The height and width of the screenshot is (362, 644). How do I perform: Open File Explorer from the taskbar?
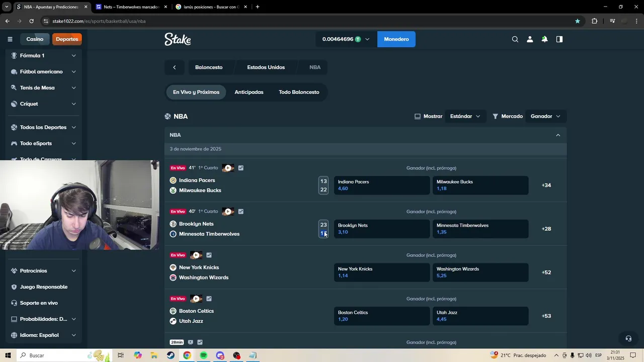[154, 355]
